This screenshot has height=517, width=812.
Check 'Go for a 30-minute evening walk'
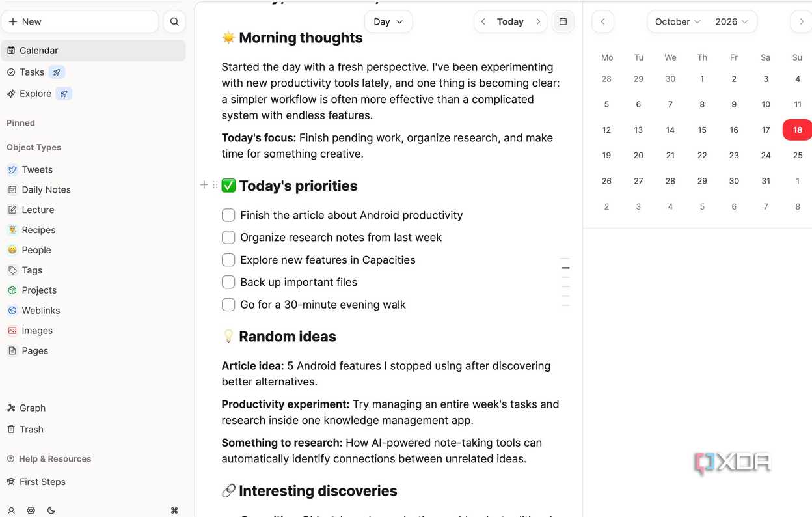(228, 304)
